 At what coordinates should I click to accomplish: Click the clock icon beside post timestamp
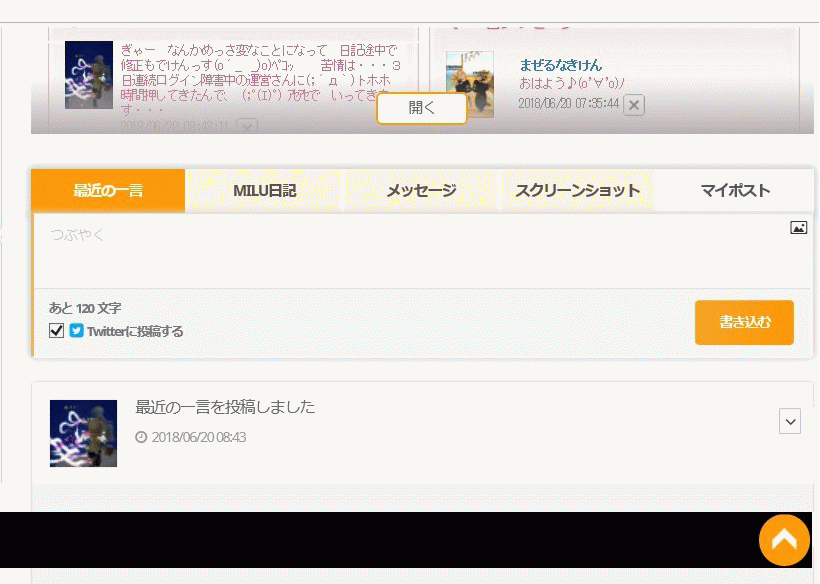pyautogui.click(x=141, y=437)
